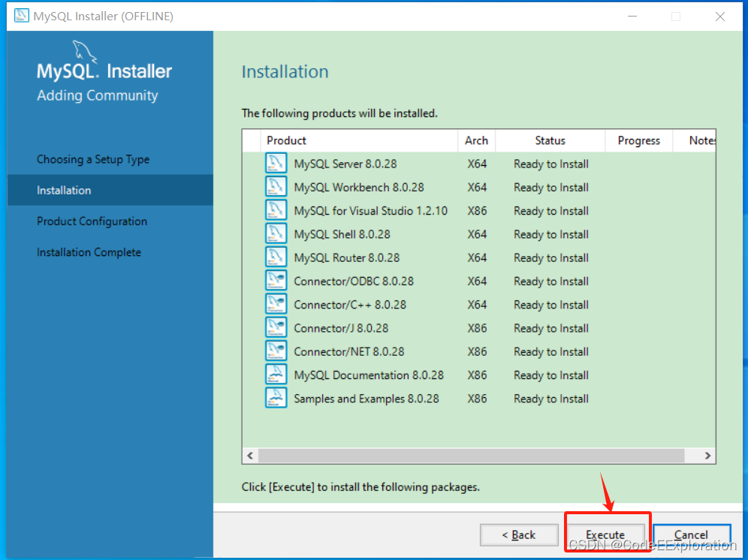Click the X86 arch cell for Visual Studio
This screenshot has width=748, height=560.
pyautogui.click(x=477, y=210)
